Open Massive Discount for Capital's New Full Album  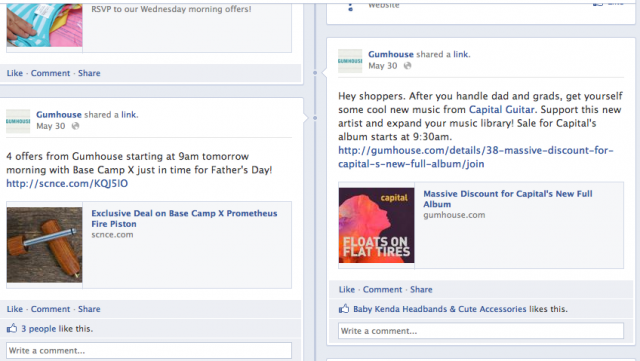pyautogui.click(x=507, y=199)
